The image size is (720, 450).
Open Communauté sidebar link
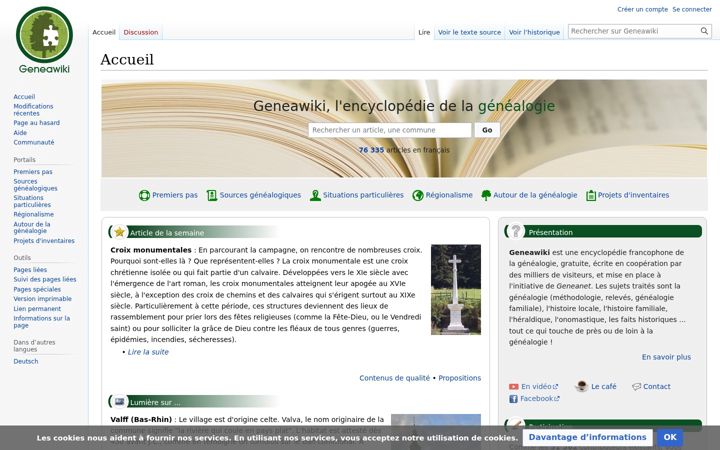[34, 142]
